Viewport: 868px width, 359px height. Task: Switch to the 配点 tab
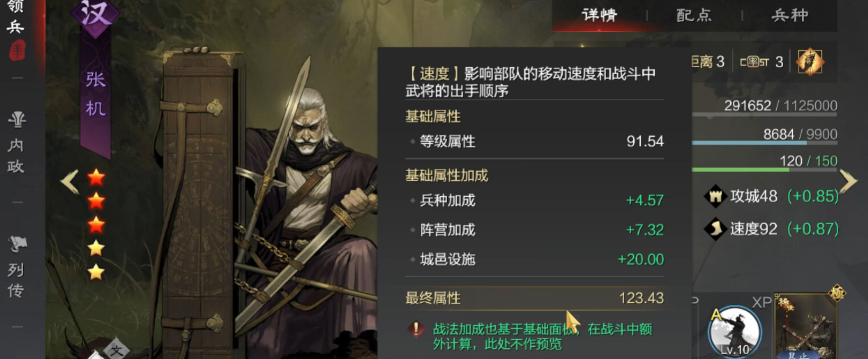tap(694, 15)
